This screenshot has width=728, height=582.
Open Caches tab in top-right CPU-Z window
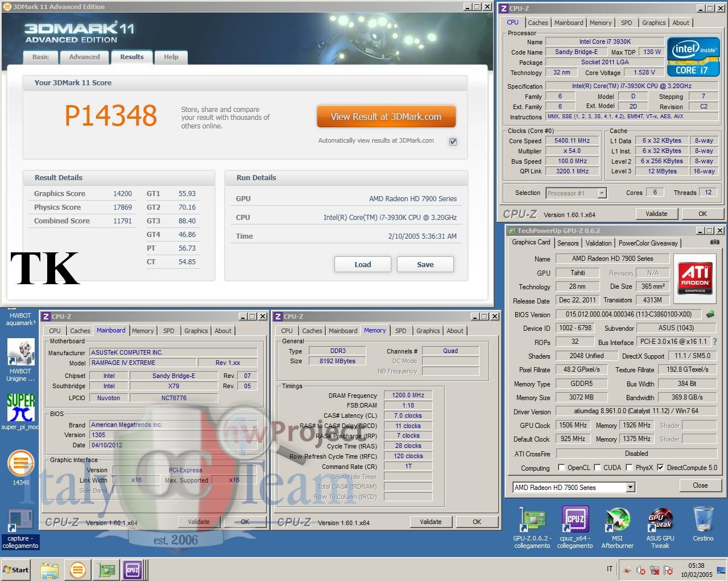pos(537,23)
